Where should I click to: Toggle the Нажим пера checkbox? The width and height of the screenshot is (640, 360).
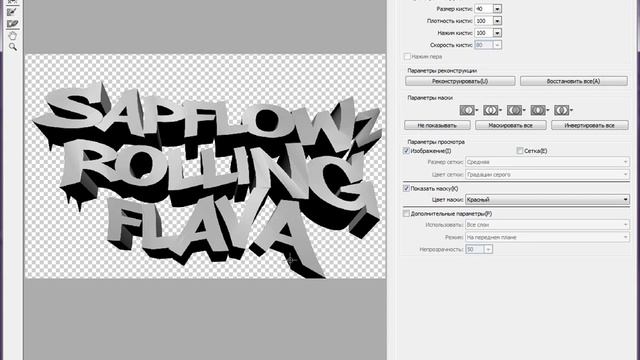coord(407,56)
